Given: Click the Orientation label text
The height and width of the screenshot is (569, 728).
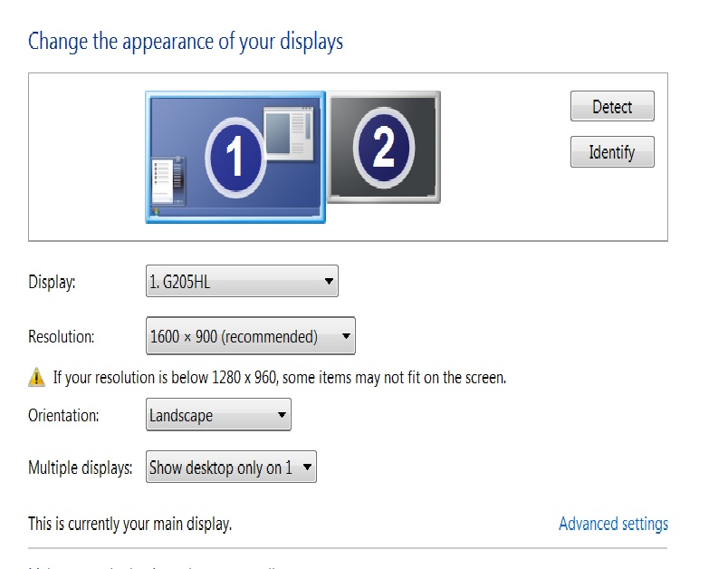Looking at the screenshot, I should click(63, 416).
